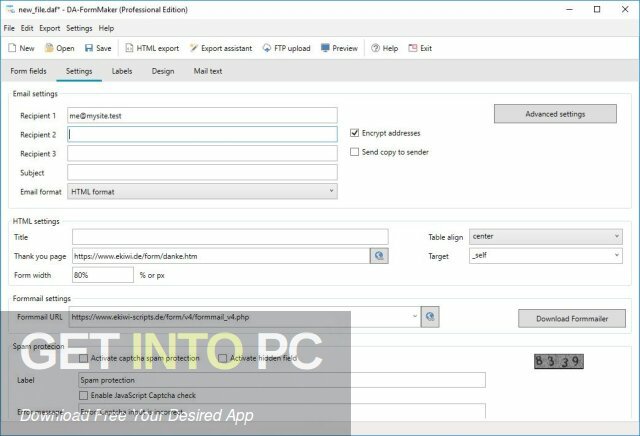Switch to the Labels tab

click(122, 71)
